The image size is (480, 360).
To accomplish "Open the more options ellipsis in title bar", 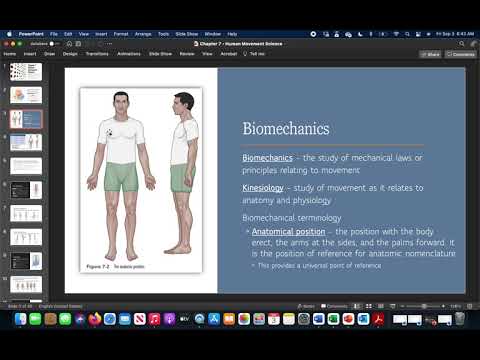I will coord(109,44).
